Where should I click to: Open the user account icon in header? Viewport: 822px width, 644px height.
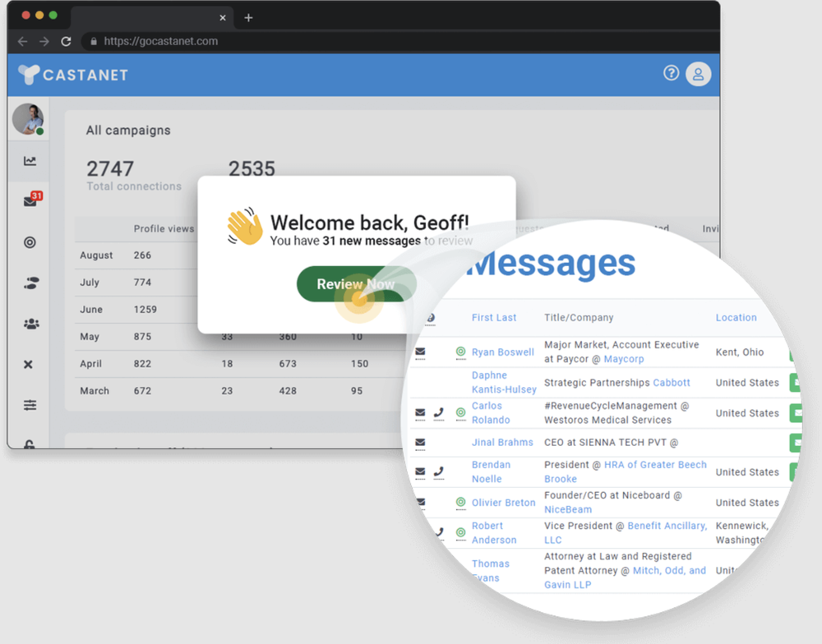pyautogui.click(x=698, y=74)
